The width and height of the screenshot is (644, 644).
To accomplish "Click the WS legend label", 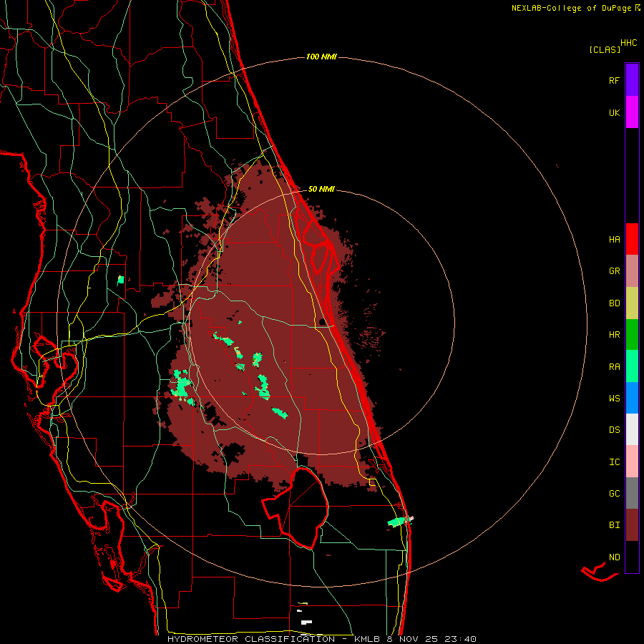I will click(614, 399).
